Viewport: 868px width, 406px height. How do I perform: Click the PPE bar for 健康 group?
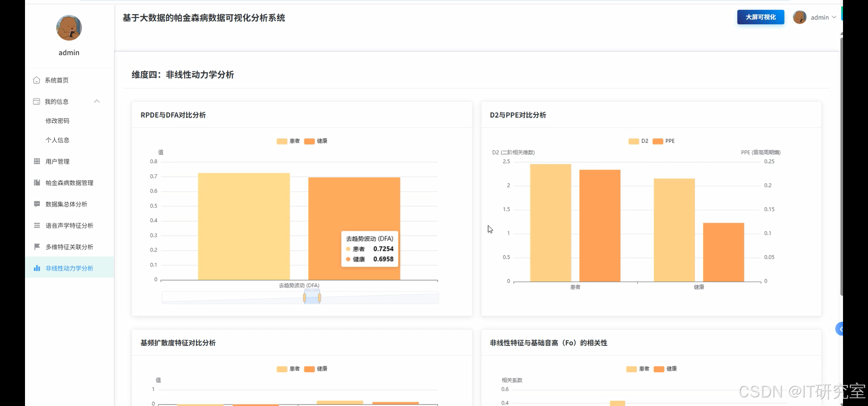[723, 252]
